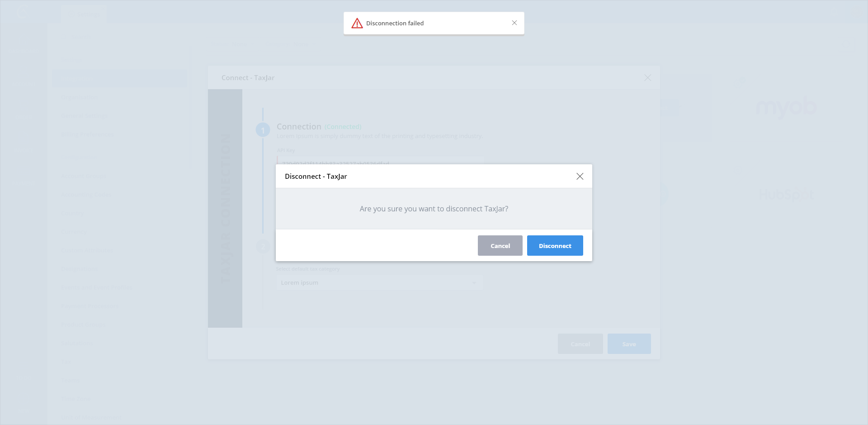This screenshot has height=425, width=868.
Task: Open the Settings tab in header
Action: click(85, 14)
